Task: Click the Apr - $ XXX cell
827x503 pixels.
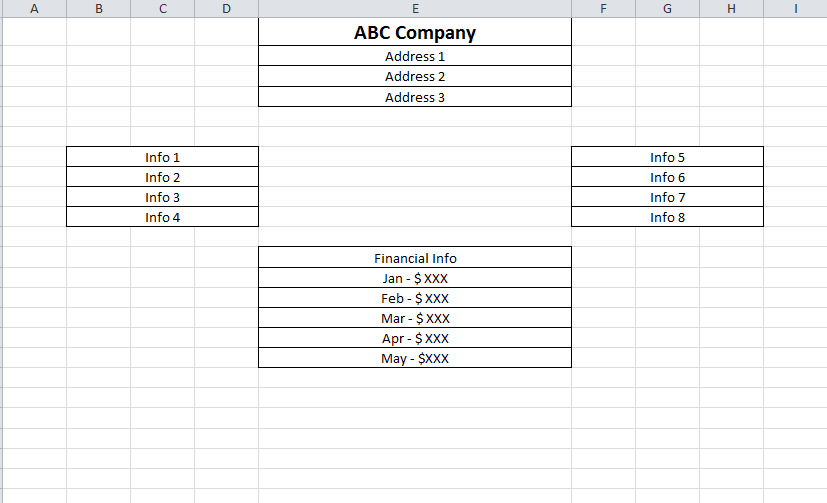Action: 415,338
